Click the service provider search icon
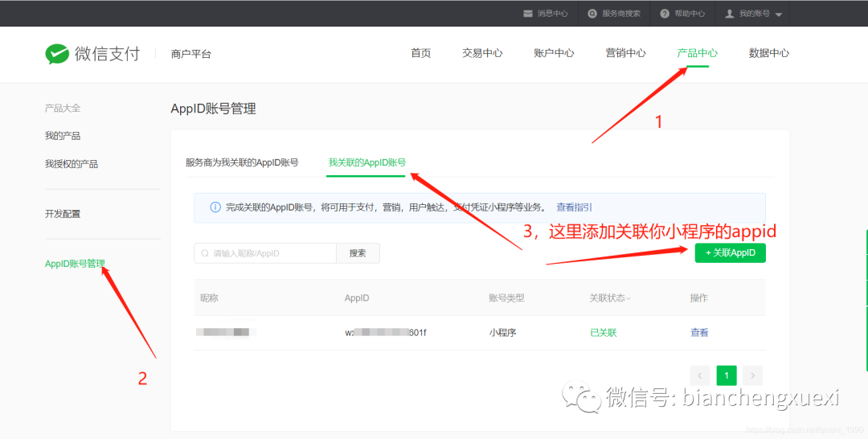Screen dimensions: 868x439 pyautogui.click(x=592, y=14)
